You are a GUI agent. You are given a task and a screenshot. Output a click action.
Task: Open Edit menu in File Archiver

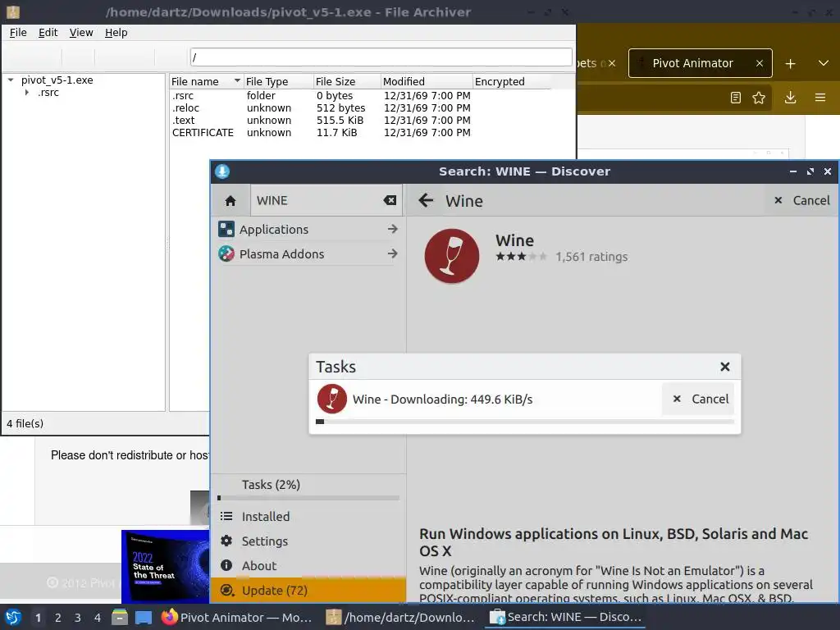click(48, 33)
